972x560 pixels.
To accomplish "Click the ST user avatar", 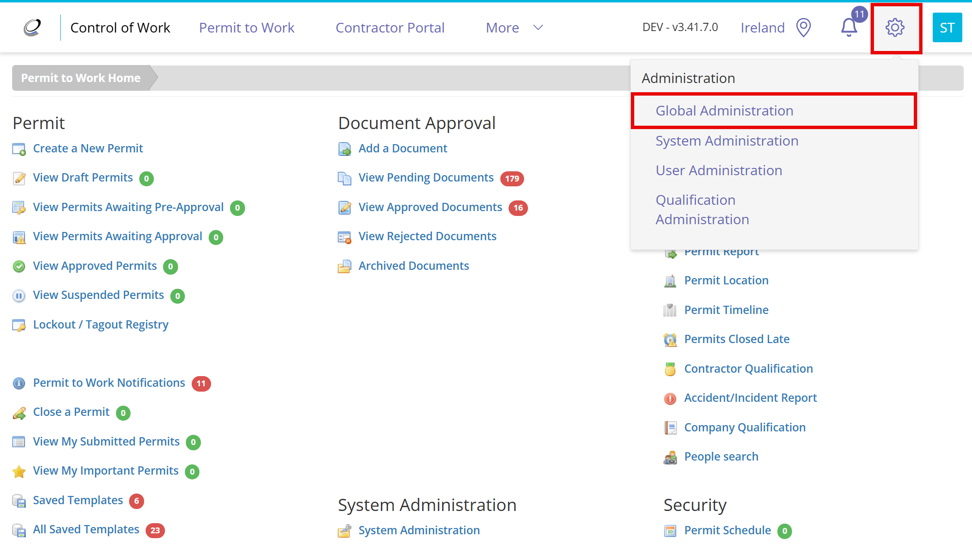I will 947,28.
